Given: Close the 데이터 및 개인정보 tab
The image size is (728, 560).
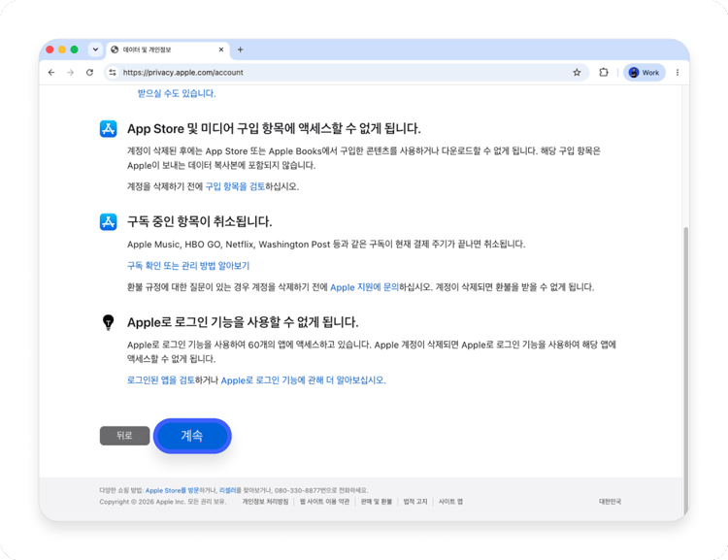Looking at the screenshot, I should 221,49.
